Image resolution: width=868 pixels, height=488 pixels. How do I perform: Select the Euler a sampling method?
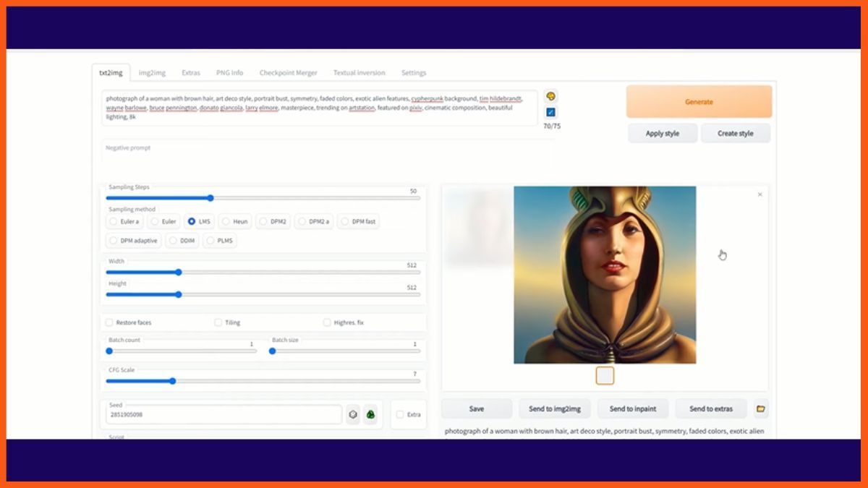tap(113, 221)
